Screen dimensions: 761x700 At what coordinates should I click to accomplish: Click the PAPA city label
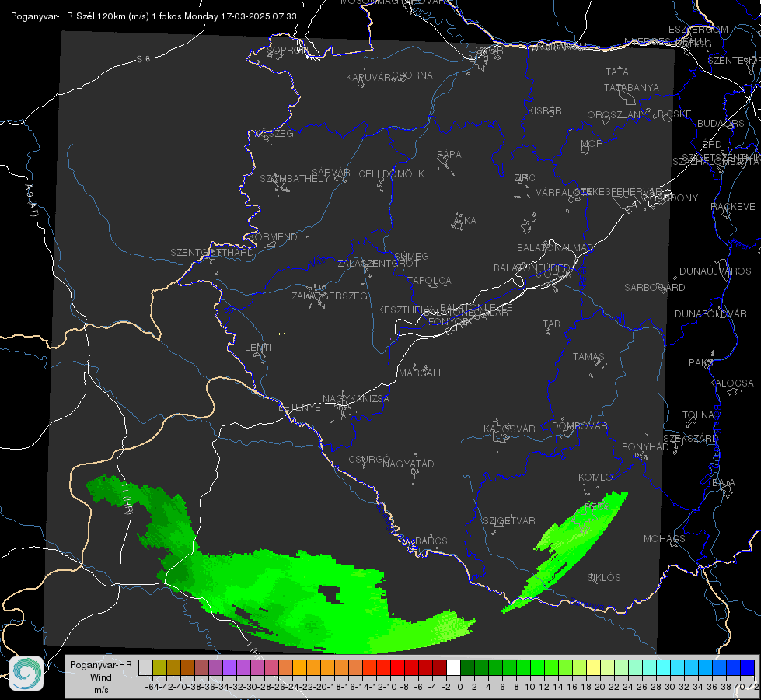(449, 155)
